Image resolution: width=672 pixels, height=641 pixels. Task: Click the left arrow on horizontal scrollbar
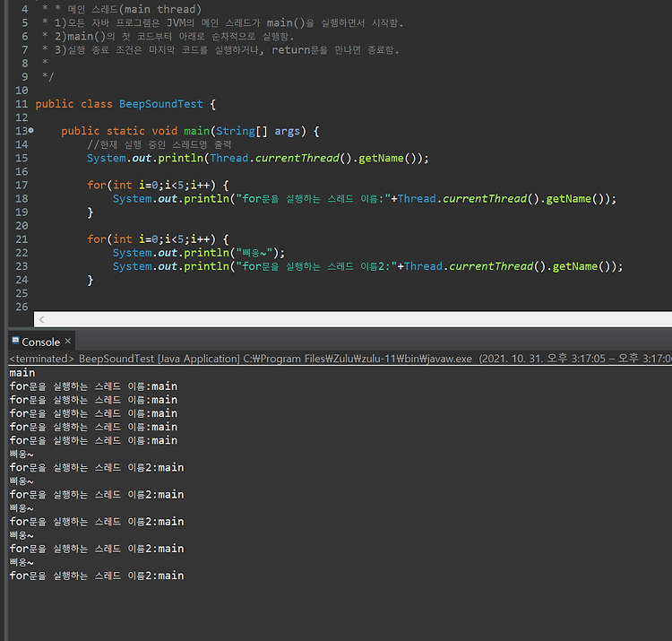(x=41, y=319)
